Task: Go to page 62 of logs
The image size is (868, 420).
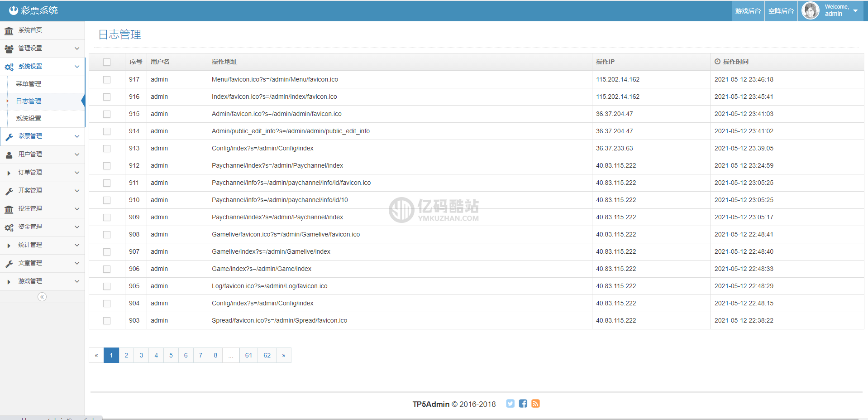Action: click(x=267, y=355)
